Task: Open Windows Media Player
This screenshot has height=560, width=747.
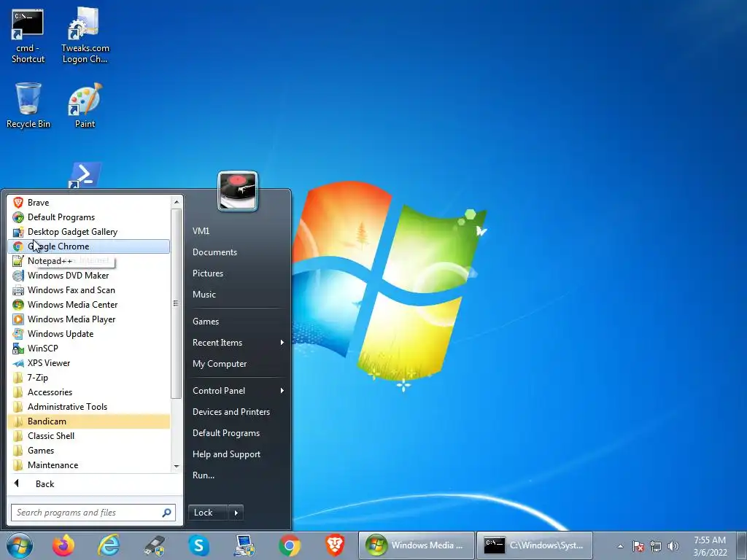Action: (x=88, y=319)
